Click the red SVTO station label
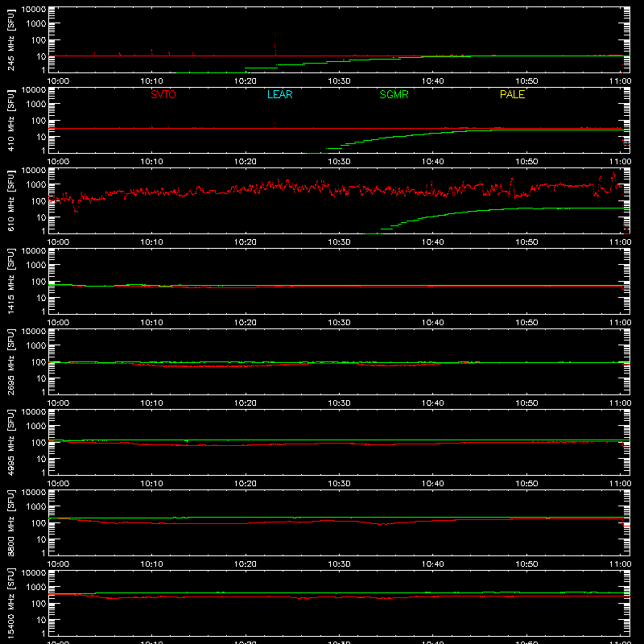This screenshot has height=644, width=644. coord(163,94)
